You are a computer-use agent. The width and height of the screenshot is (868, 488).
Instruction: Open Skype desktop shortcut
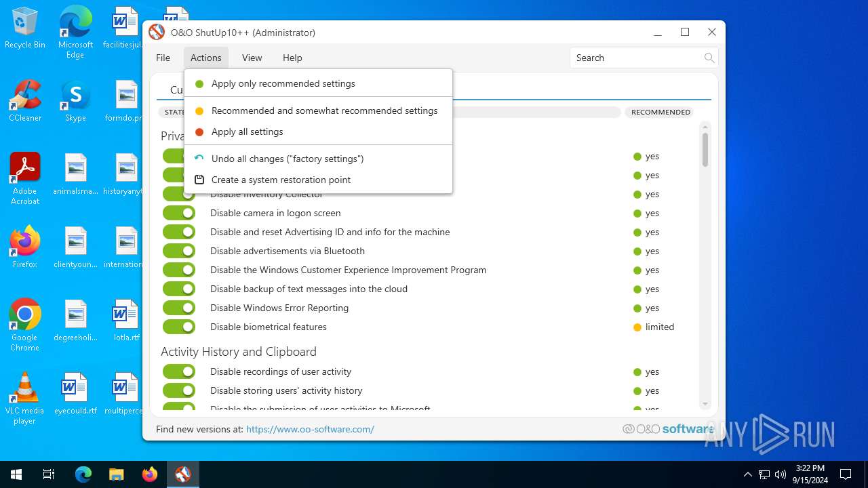click(x=75, y=102)
